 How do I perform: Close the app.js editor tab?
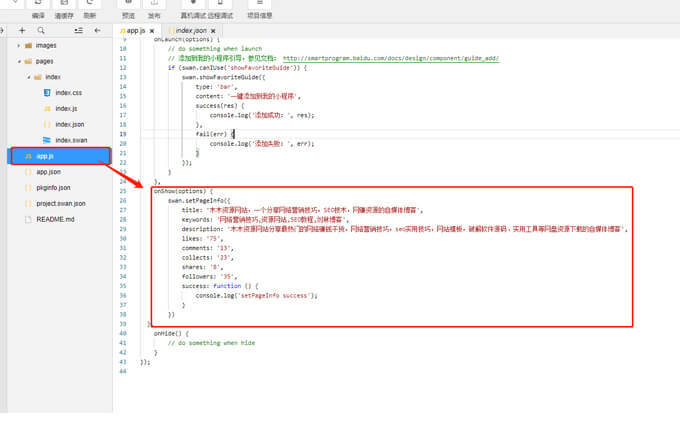pos(152,31)
